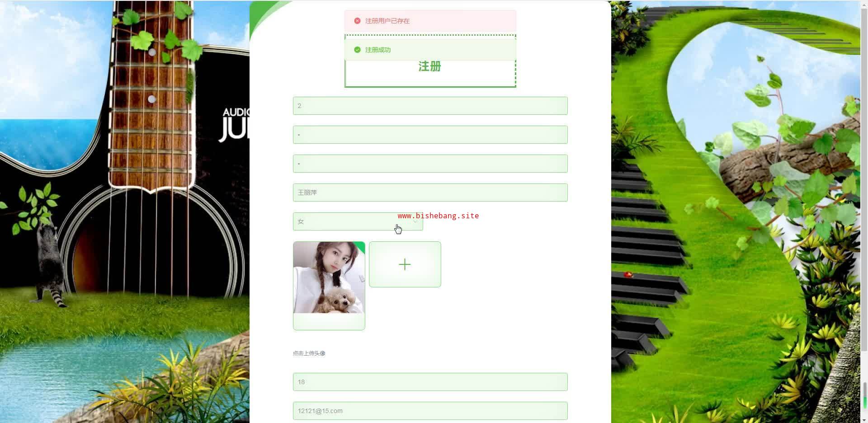Screen dimensions: 868x423
Task: Select the email field 12121@15.com
Action: point(430,411)
